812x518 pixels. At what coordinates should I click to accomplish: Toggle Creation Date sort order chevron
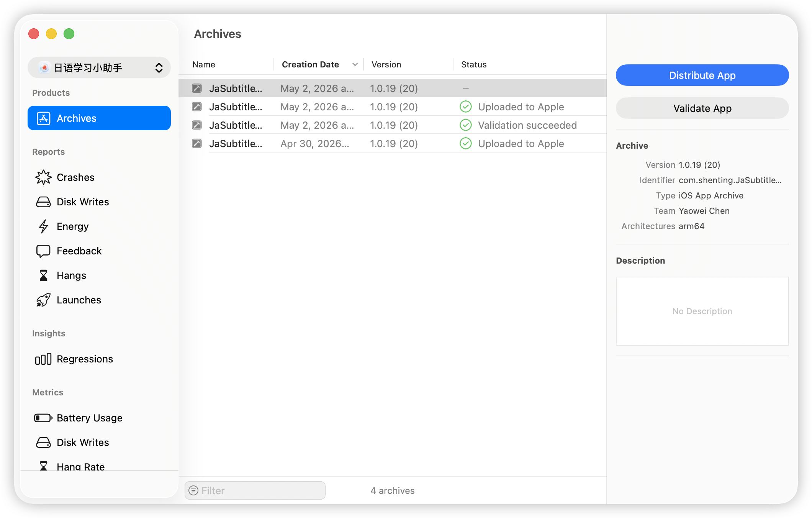point(355,64)
